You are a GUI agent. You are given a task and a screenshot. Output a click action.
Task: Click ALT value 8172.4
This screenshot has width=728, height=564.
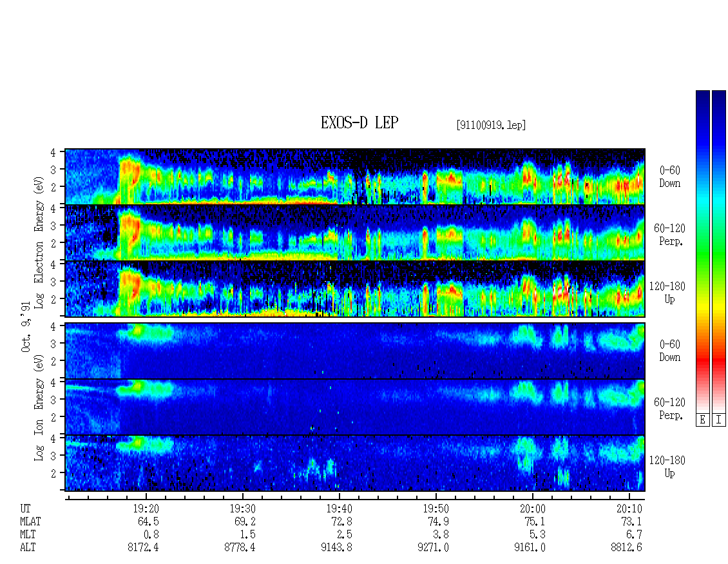tap(143, 548)
